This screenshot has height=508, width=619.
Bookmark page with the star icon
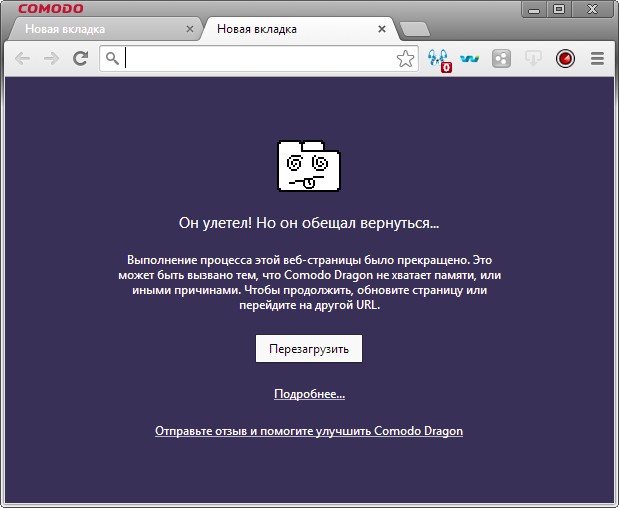(x=405, y=59)
